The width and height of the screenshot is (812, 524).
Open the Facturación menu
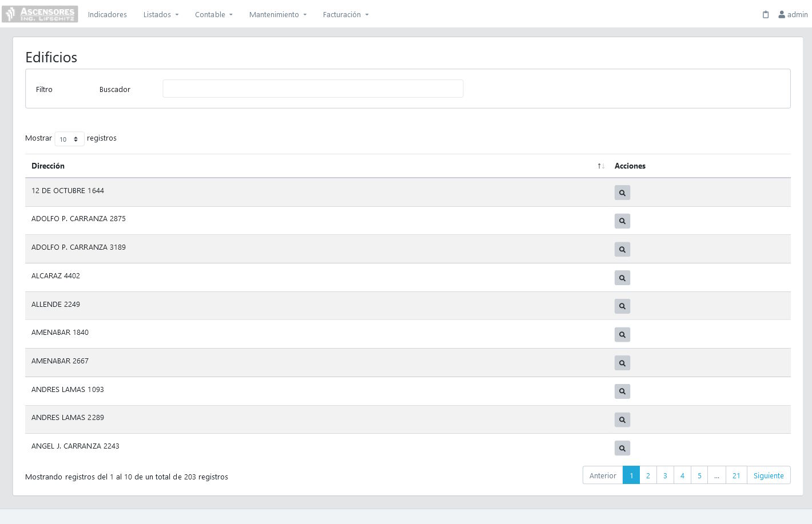click(x=345, y=15)
